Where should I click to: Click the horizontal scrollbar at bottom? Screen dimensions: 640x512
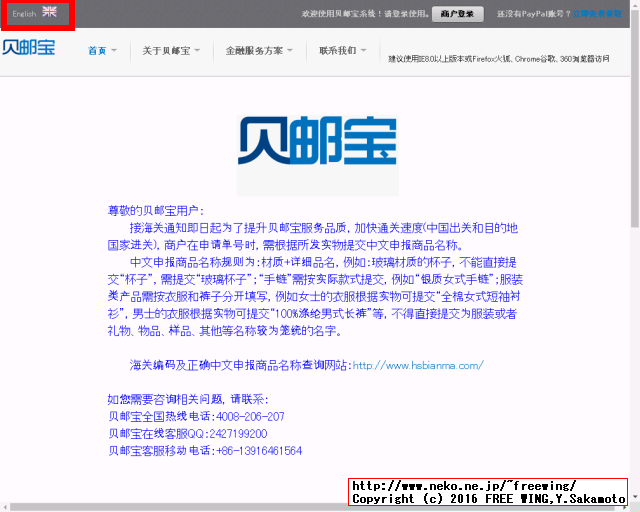click(x=312, y=507)
